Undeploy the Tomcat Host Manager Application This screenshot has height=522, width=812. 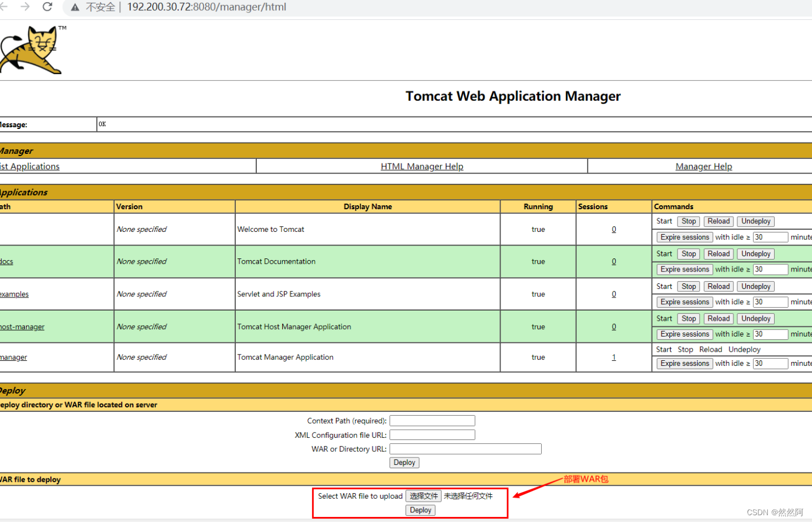click(x=755, y=319)
